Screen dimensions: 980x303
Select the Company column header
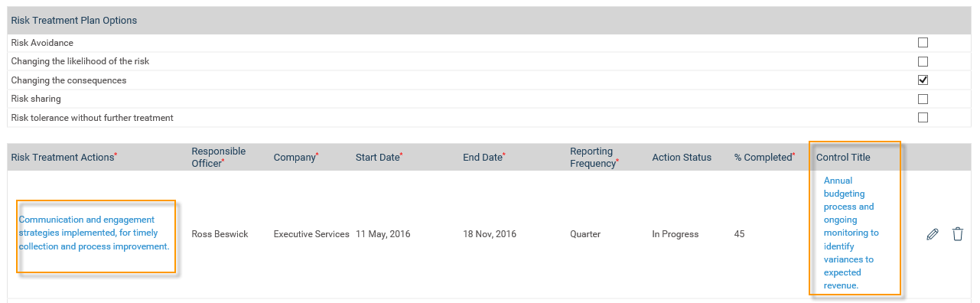(x=296, y=157)
